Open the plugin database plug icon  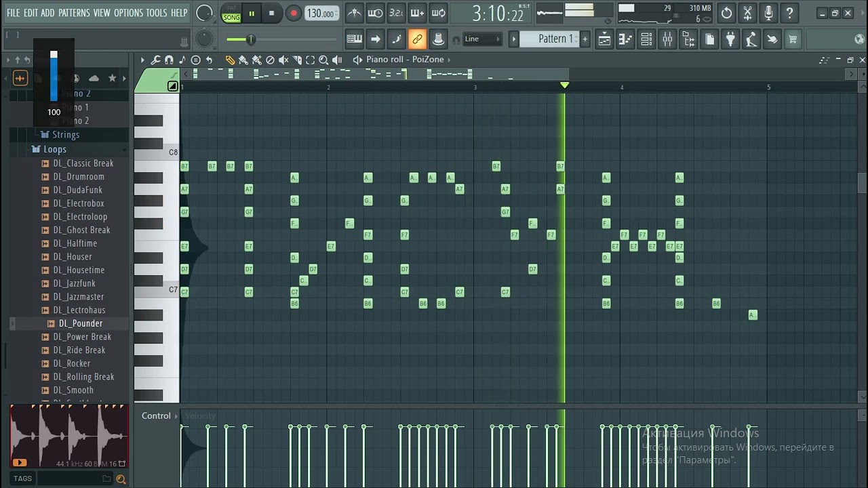(730, 39)
